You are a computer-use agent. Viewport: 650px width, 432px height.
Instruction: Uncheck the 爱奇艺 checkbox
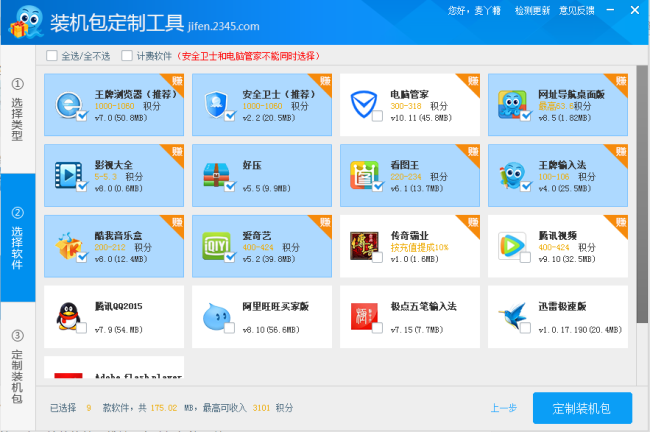230,257
